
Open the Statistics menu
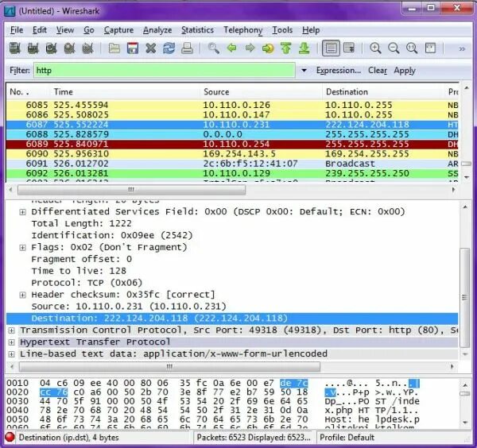point(197,30)
